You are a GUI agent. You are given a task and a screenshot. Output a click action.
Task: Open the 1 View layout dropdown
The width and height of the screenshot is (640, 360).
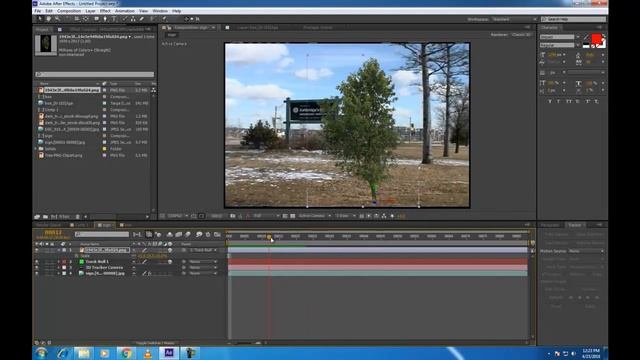(x=345, y=216)
